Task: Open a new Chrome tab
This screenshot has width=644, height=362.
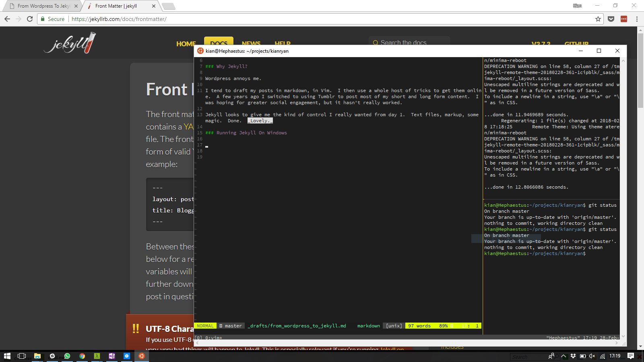Action: coord(168,6)
